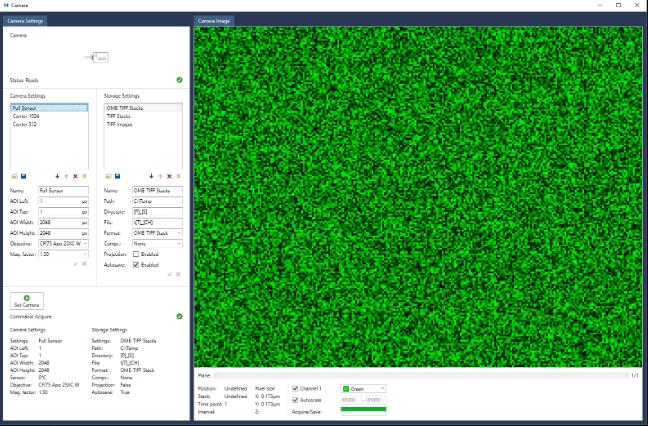Move storage setting up with the up arrow
The width and height of the screenshot is (648, 426).
(160, 175)
